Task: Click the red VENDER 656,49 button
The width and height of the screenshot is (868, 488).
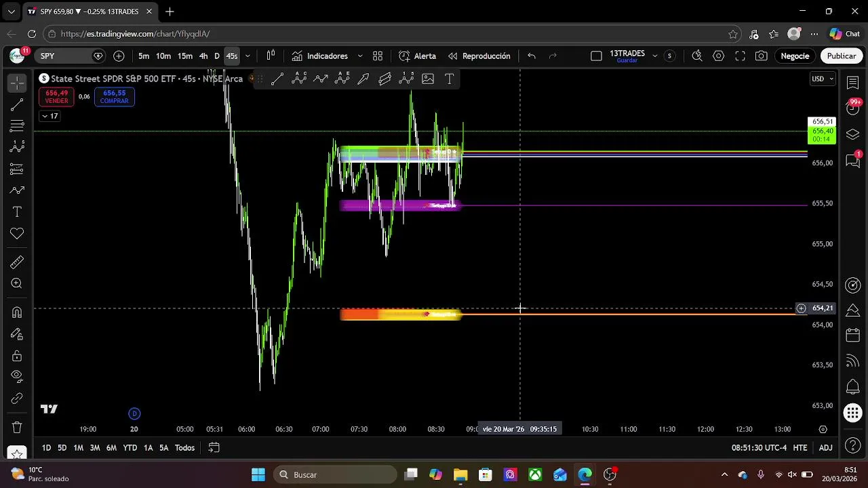Action: [56, 97]
